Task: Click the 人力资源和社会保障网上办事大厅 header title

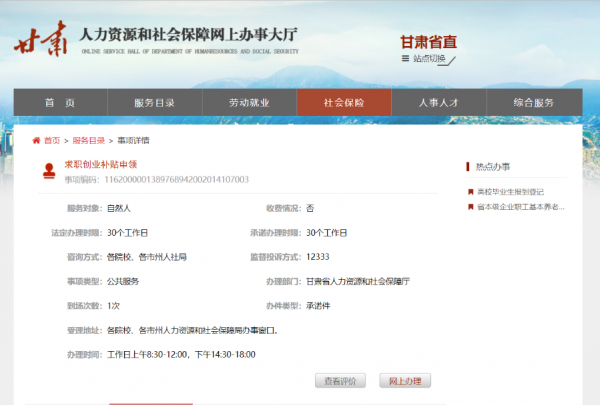Action: click(x=188, y=35)
